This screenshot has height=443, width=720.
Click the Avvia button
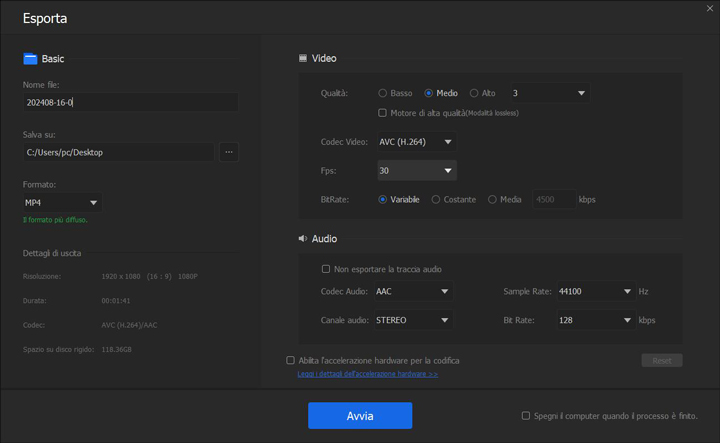pyautogui.click(x=360, y=415)
